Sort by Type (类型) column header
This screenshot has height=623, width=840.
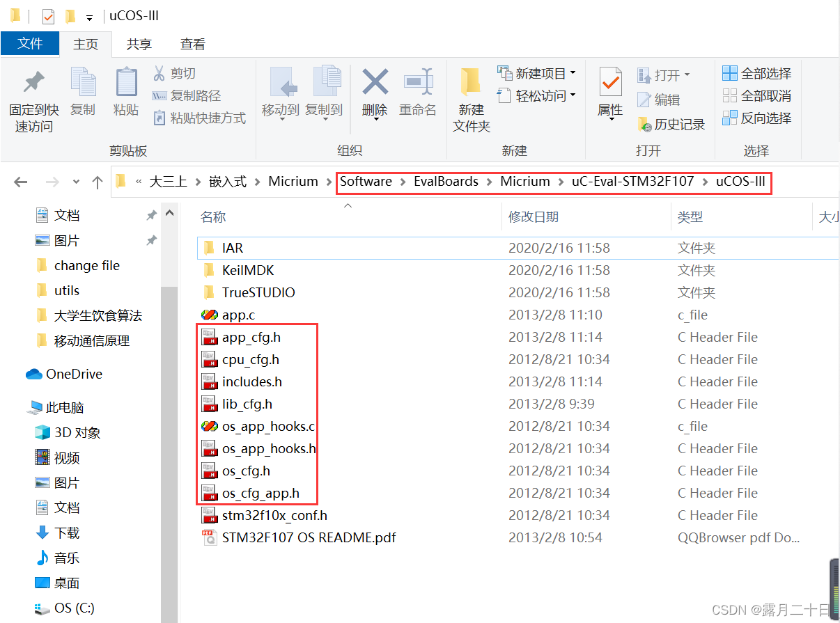(690, 217)
